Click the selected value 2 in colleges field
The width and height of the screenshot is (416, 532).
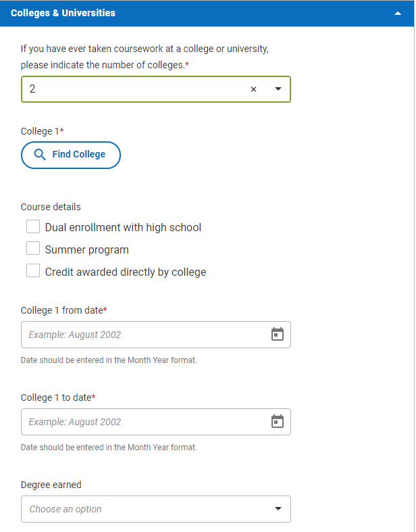click(32, 89)
